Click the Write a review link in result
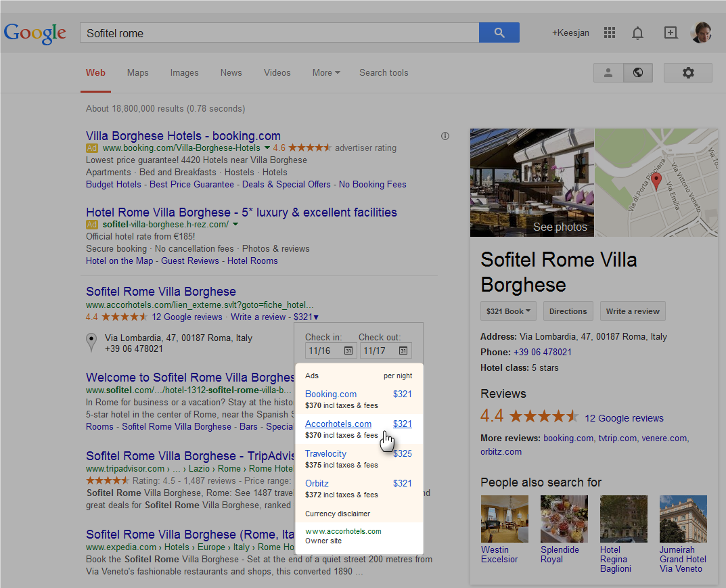Viewport: 726px width, 588px height. [258, 317]
